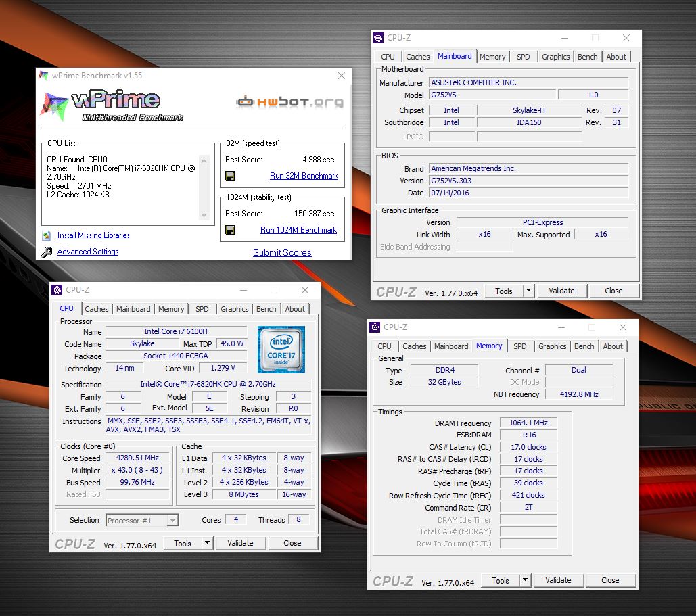Click the hwbot.org logo in wPrime
Viewport: 696px width, 616px height.
(289, 102)
